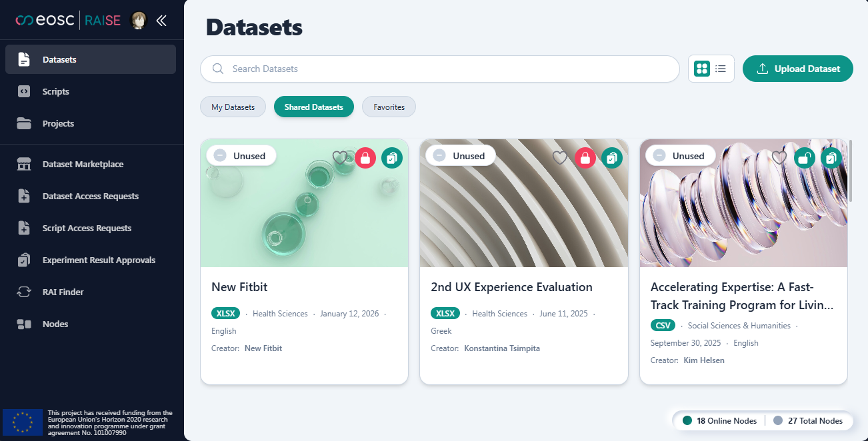Switch to the My Datasets tab
Image resolution: width=868 pixels, height=441 pixels.
click(x=233, y=107)
